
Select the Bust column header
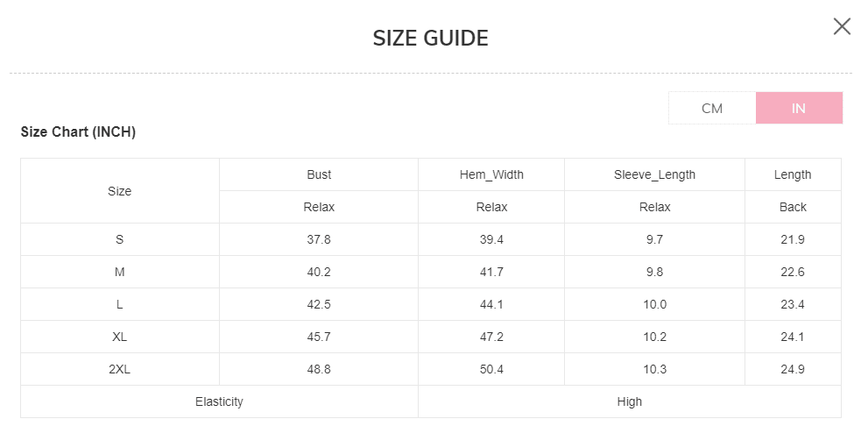pos(319,174)
